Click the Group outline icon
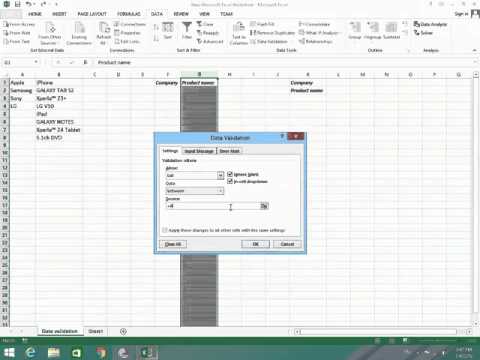The image size is (480, 360). click(x=355, y=31)
